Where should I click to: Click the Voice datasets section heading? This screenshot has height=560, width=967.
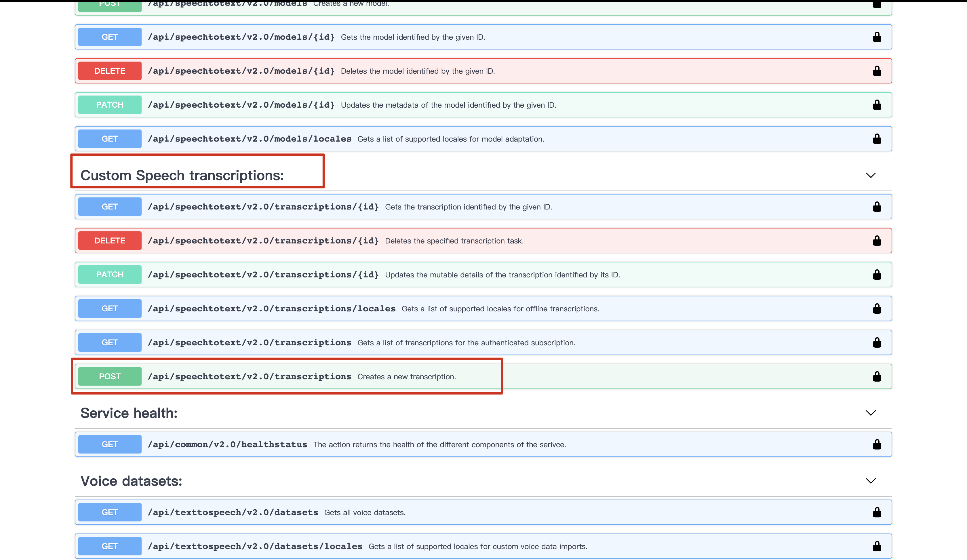tap(131, 481)
